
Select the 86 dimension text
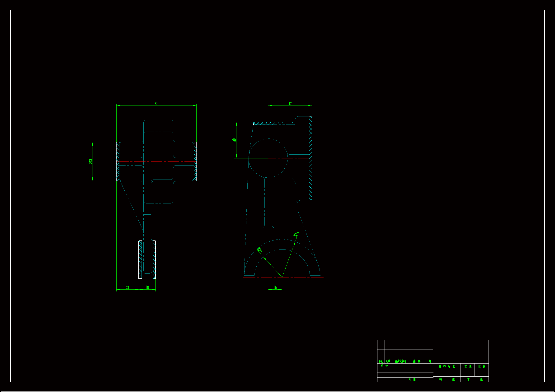coord(156,104)
